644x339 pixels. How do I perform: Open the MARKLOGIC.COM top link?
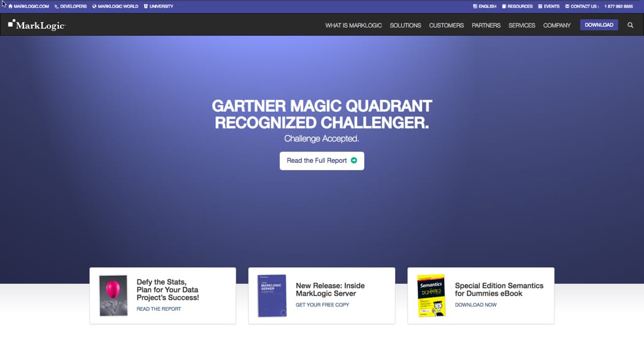click(31, 6)
